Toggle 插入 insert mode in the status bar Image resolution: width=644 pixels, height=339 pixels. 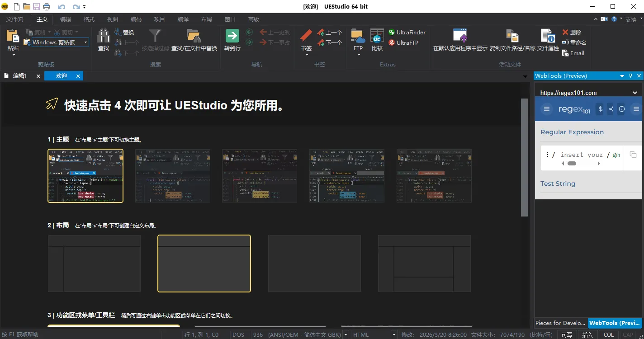[587, 334]
